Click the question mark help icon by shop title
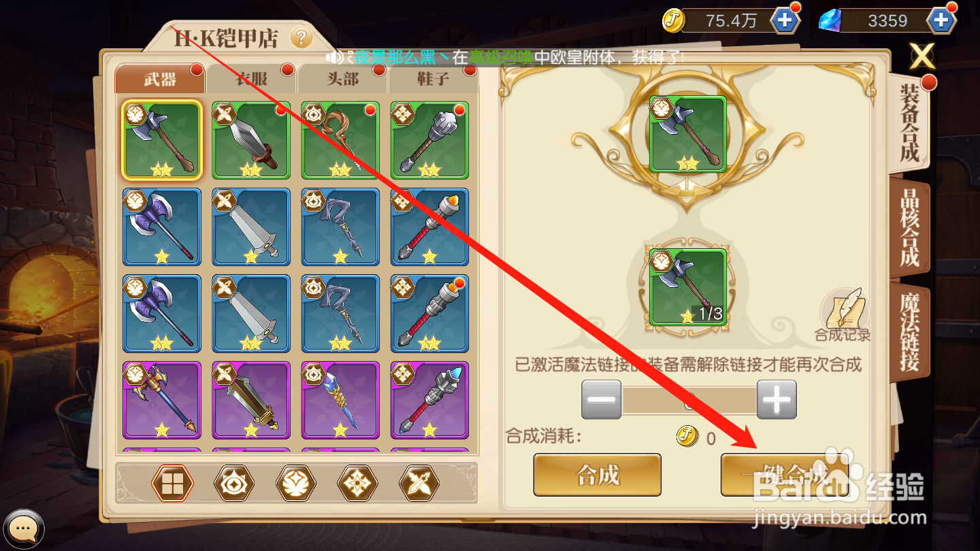This screenshot has width=980, height=551. click(x=301, y=37)
